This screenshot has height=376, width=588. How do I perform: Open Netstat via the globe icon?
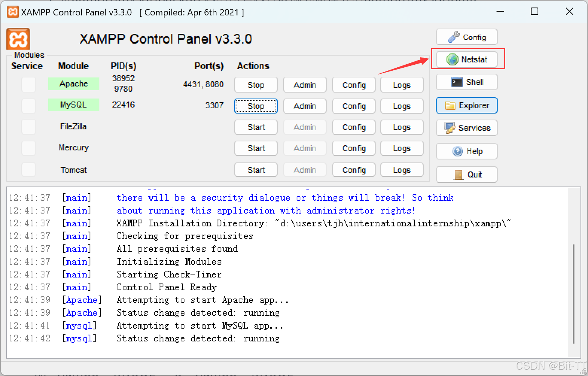click(467, 59)
